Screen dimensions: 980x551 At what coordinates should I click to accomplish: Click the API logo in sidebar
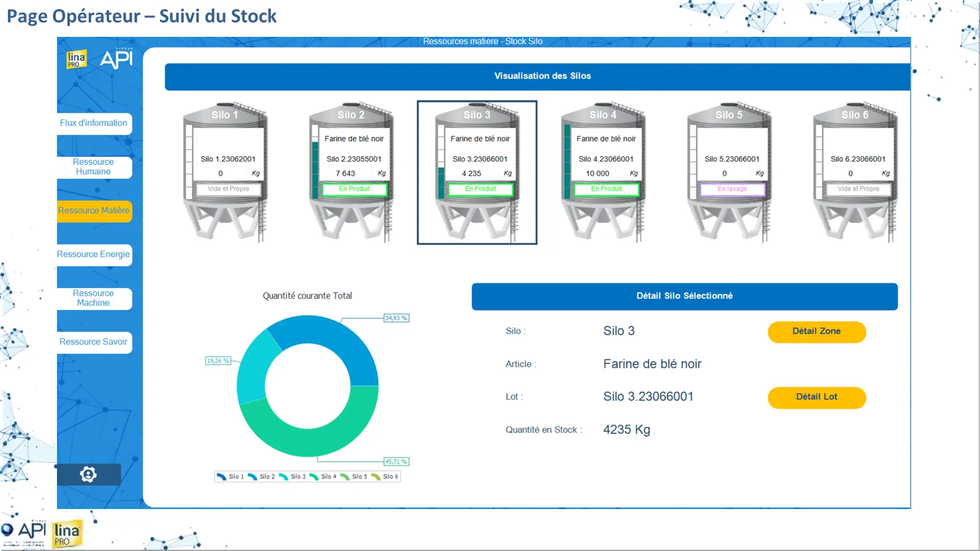[116, 59]
